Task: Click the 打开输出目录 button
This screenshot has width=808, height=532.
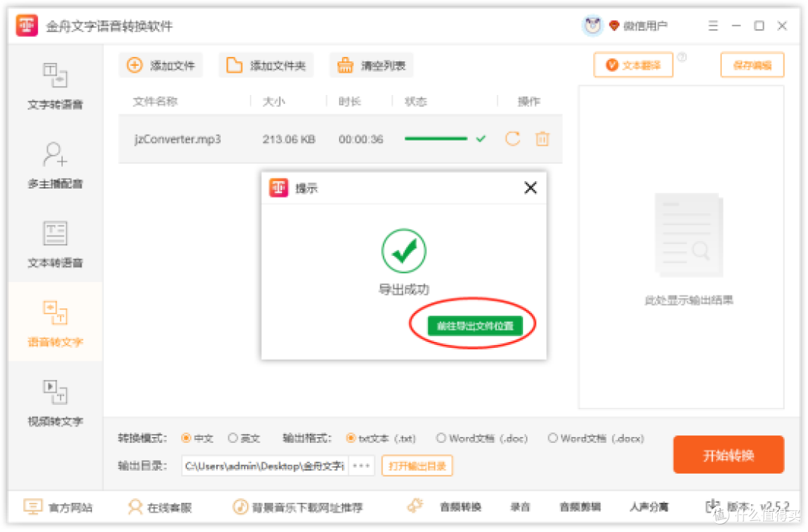Action: coord(417,466)
